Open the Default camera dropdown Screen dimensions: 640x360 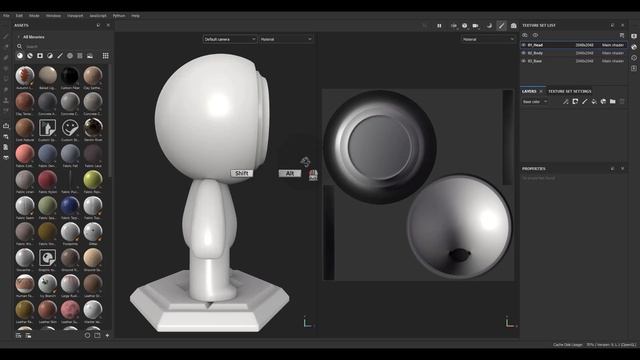click(x=230, y=39)
